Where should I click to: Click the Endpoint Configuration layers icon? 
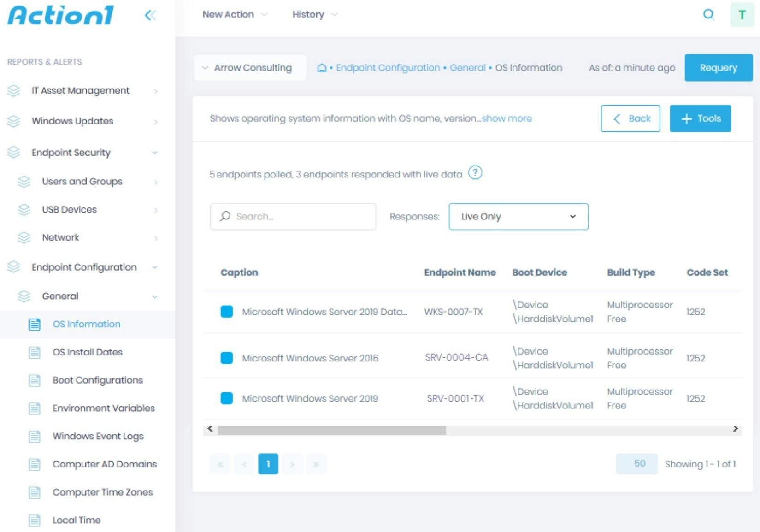tap(14, 267)
